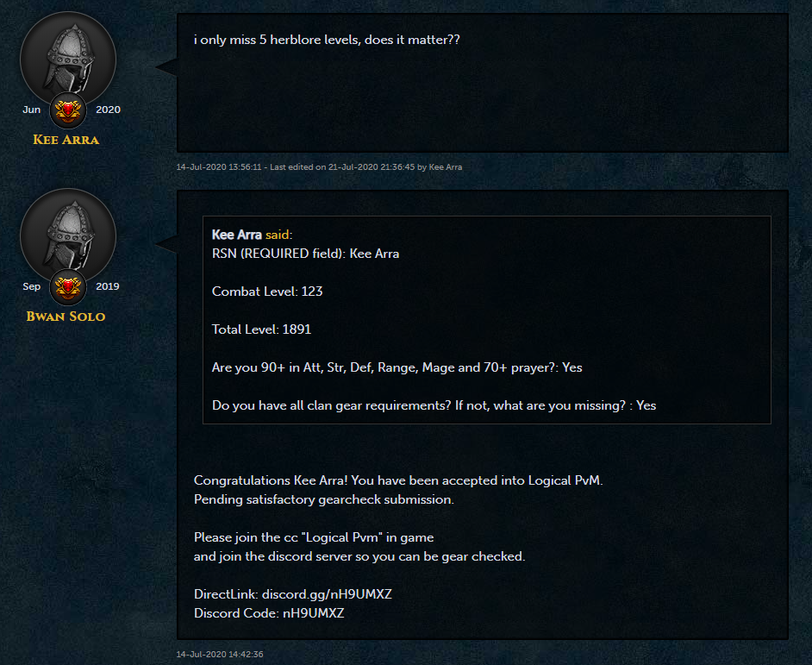Click Kee Arra's helmet avatar

click(68, 60)
